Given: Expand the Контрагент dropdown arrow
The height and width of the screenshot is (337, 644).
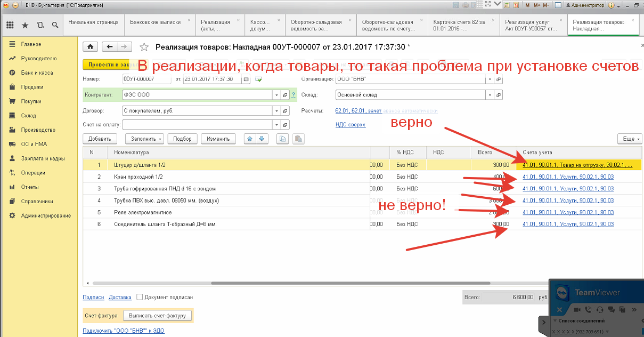Looking at the screenshot, I should (x=276, y=95).
